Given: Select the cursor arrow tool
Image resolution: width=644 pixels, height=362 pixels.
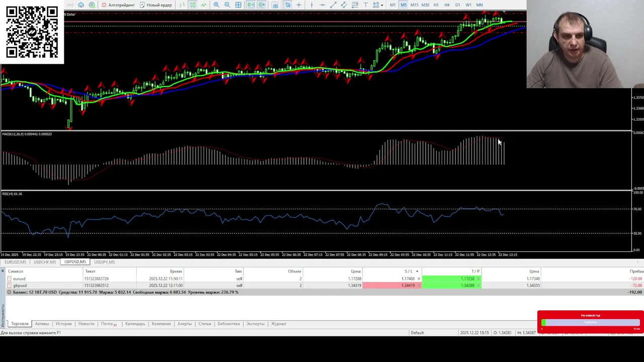Looking at the screenshot, I should [288, 5].
